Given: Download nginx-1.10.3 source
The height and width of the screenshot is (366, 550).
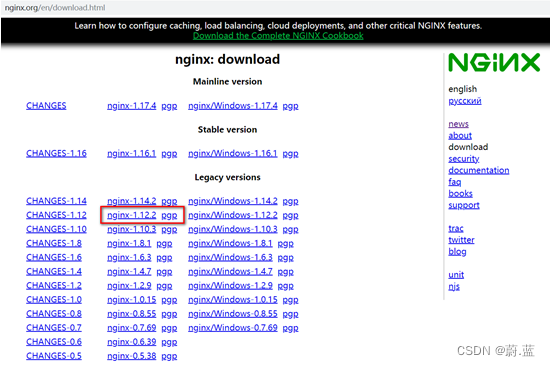Looking at the screenshot, I should pyautogui.click(x=132, y=229).
